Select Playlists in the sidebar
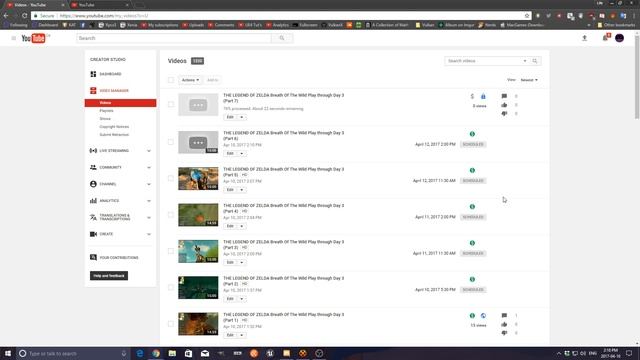 tap(107, 111)
